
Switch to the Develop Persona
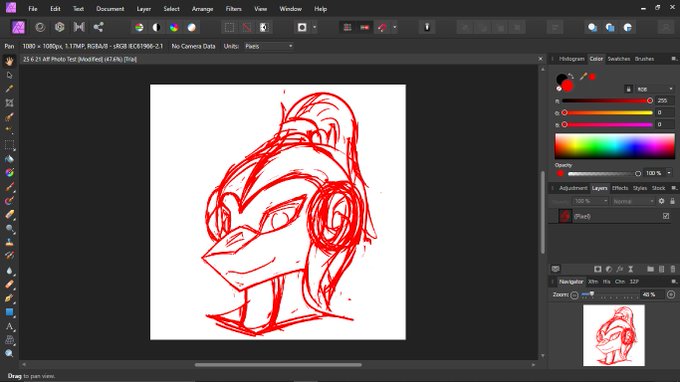tap(59, 27)
